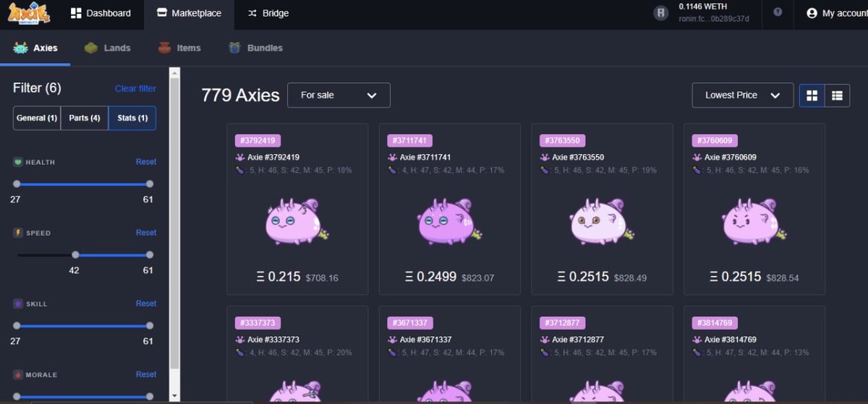Click Health slider minimum handle
Image resolution: width=868 pixels, height=404 pixels.
(x=17, y=184)
